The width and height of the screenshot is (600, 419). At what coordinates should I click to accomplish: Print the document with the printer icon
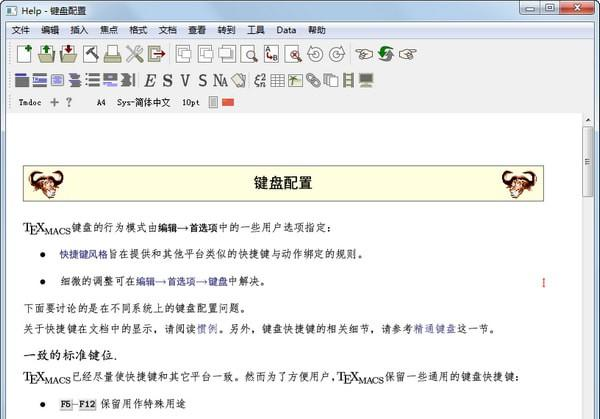pyautogui.click(x=112, y=54)
